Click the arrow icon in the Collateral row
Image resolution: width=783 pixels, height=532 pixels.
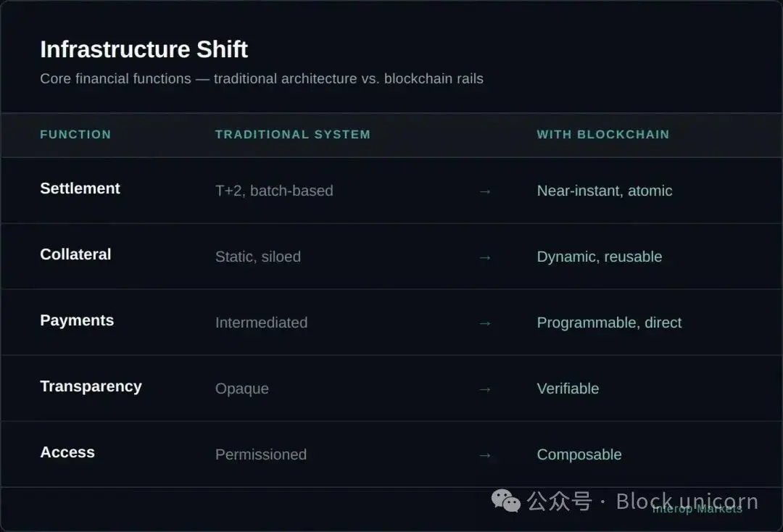[x=485, y=257]
